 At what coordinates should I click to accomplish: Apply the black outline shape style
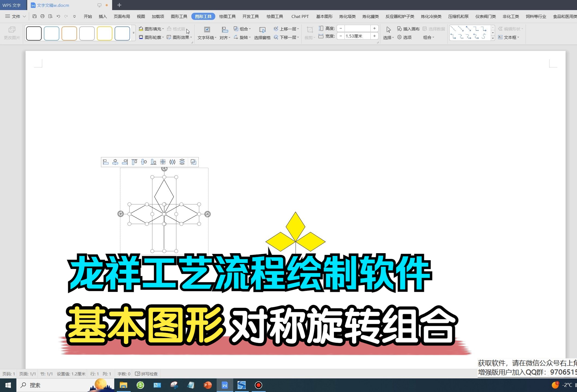point(34,33)
